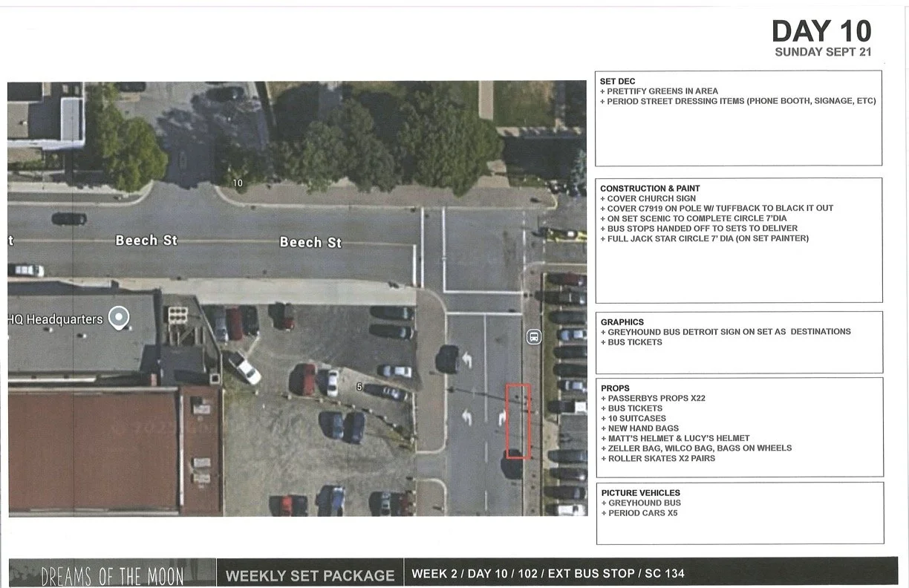Click the FULL JACK STAR CIRCLE line
Image resolution: width=909 pixels, height=588 pixels.
tap(705, 238)
